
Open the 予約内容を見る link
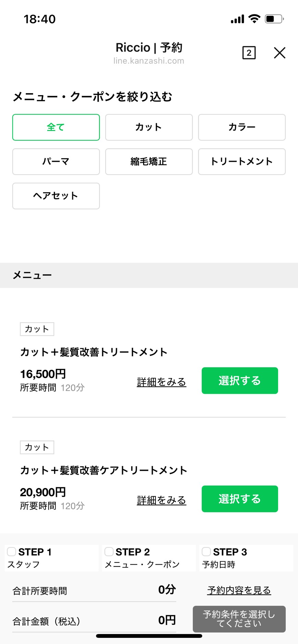click(x=239, y=590)
